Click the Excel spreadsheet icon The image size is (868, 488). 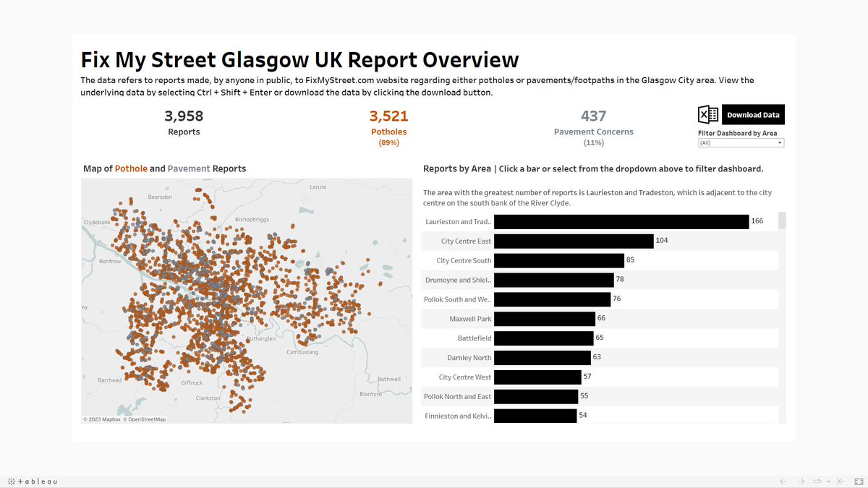pyautogui.click(x=708, y=115)
